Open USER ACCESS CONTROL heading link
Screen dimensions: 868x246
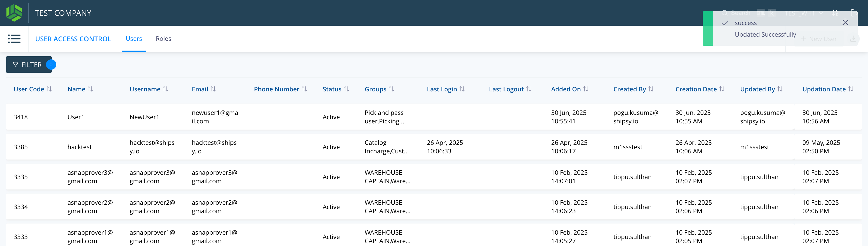click(x=73, y=39)
